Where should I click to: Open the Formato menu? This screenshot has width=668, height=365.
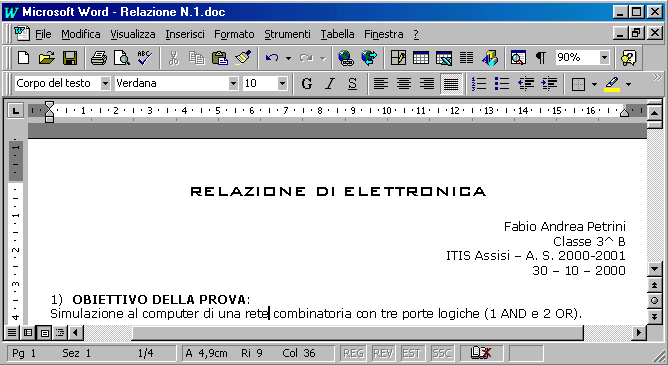[234, 34]
